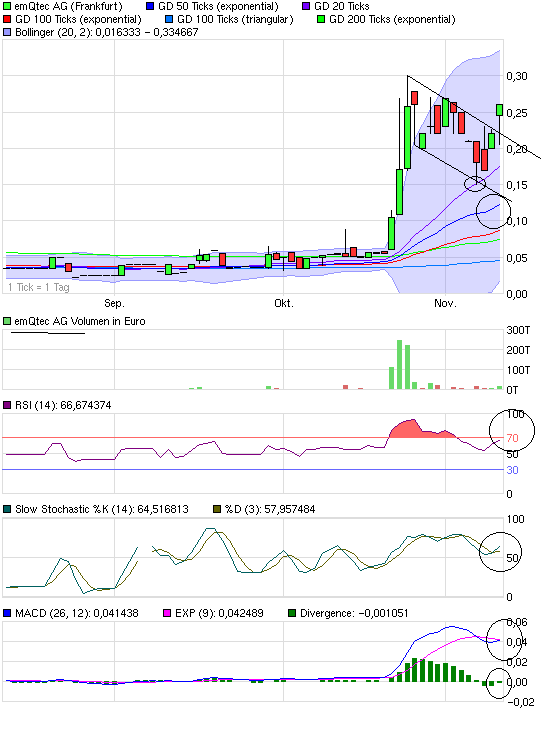Click the Slow Stochastic %K legend swatch
Image resolution: width=545 pixels, height=736 pixels.
click(7, 509)
